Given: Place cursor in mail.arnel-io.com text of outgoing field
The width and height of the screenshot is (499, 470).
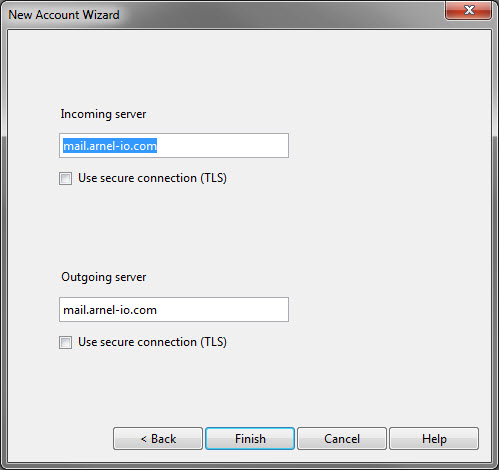Looking at the screenshot, I should [110, 310].
